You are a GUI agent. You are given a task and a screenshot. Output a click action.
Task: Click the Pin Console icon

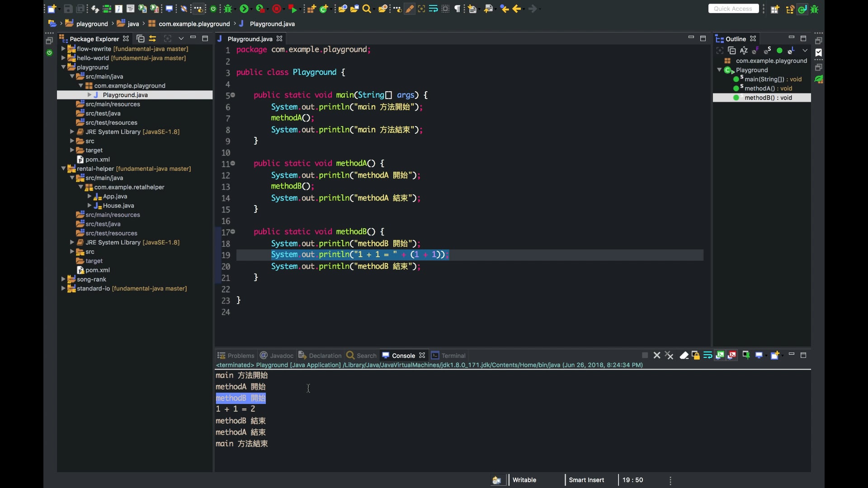[x=746, y=356]
